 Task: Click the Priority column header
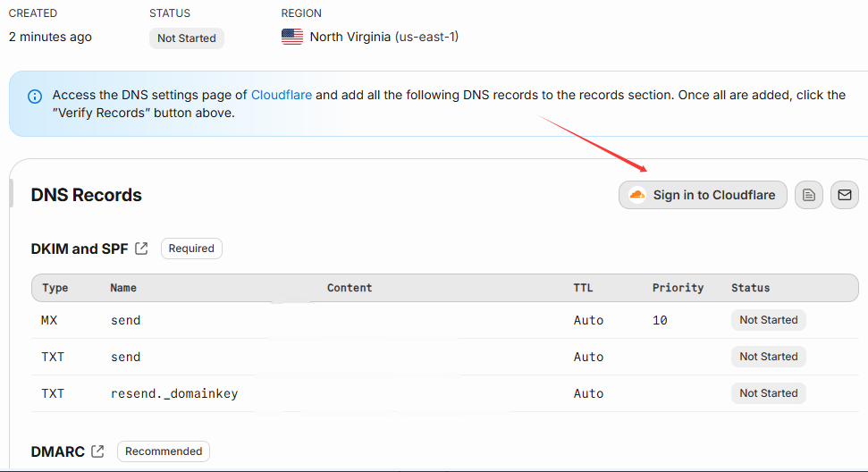678,288
